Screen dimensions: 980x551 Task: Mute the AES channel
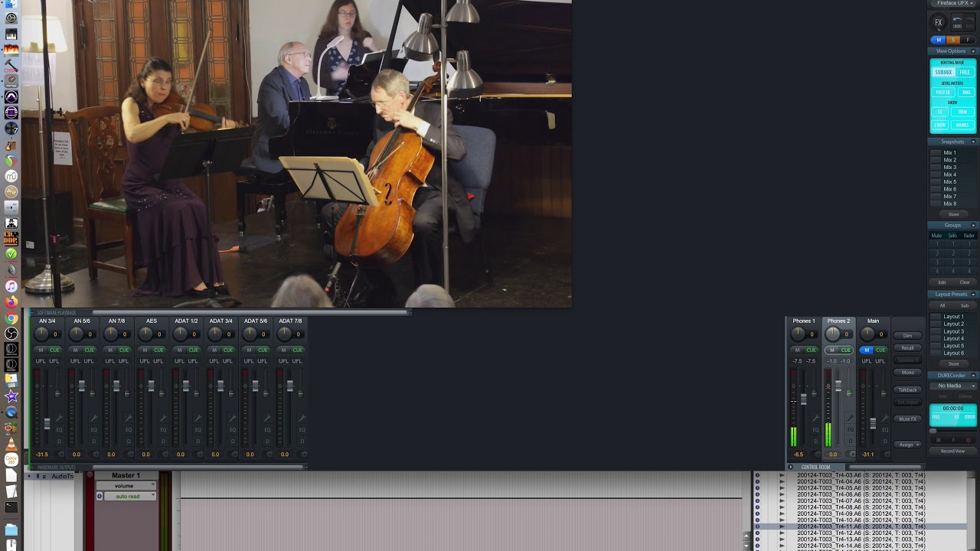[x=145, y=350]
